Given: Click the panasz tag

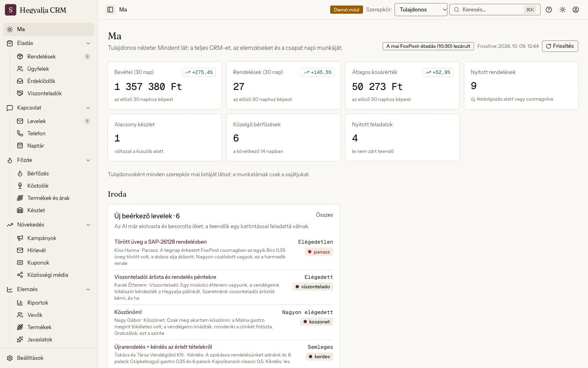Looking at the screenshot, I should click(319, 252).
